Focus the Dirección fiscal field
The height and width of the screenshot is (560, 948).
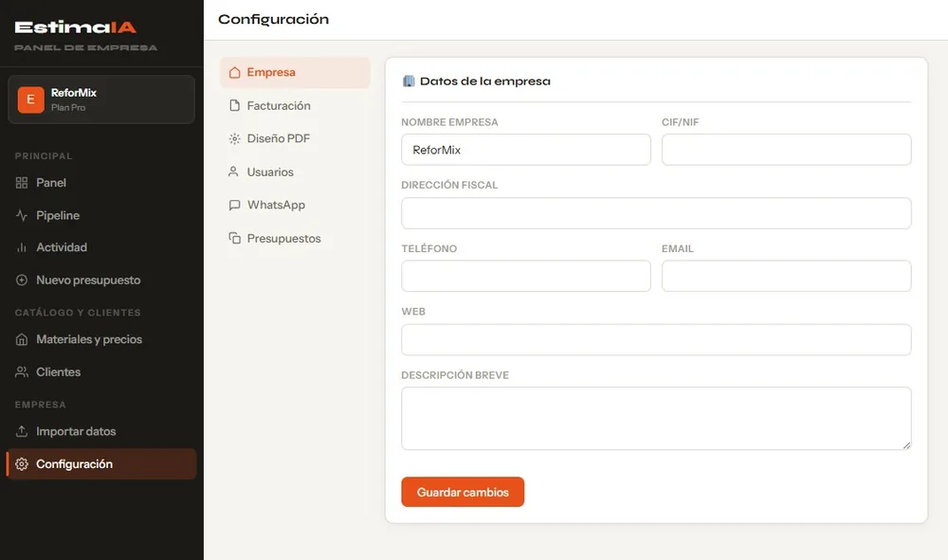click(656, 213)
